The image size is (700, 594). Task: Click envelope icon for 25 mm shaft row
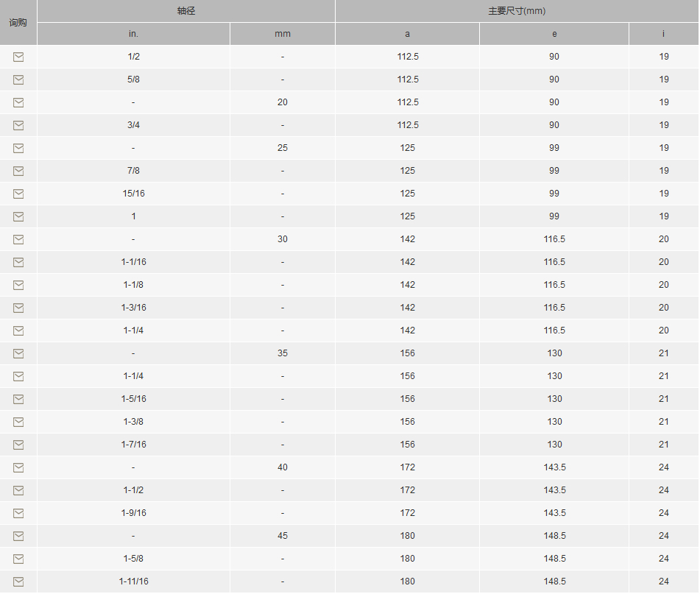(18, 148)
